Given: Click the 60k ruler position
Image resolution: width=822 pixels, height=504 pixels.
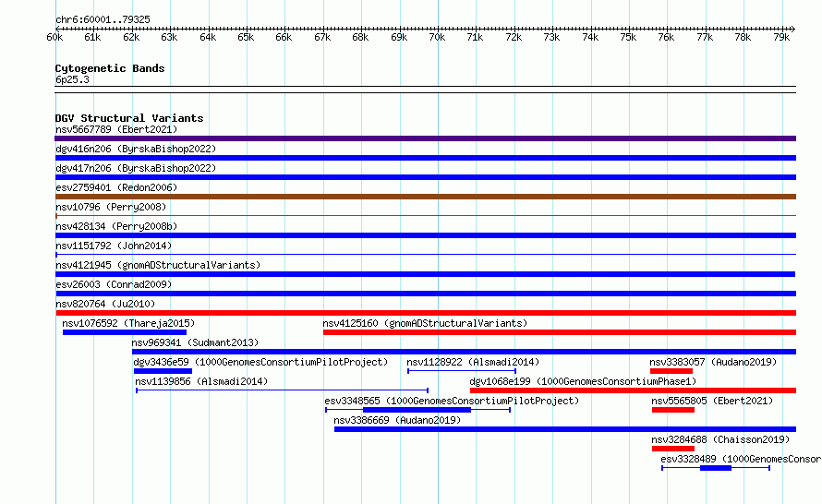Looking at the screenshot, I should point(54,37).
